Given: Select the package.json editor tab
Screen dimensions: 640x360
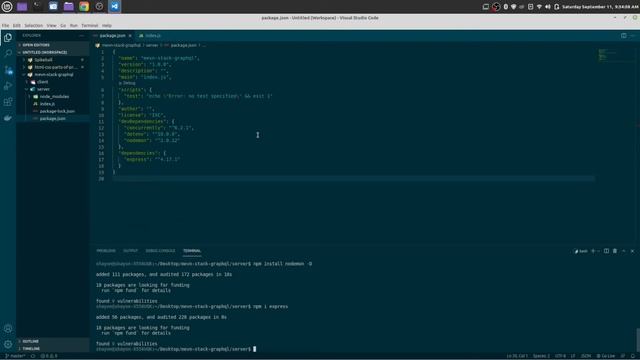Looking at the screenshot, I should tap(112, 36).
